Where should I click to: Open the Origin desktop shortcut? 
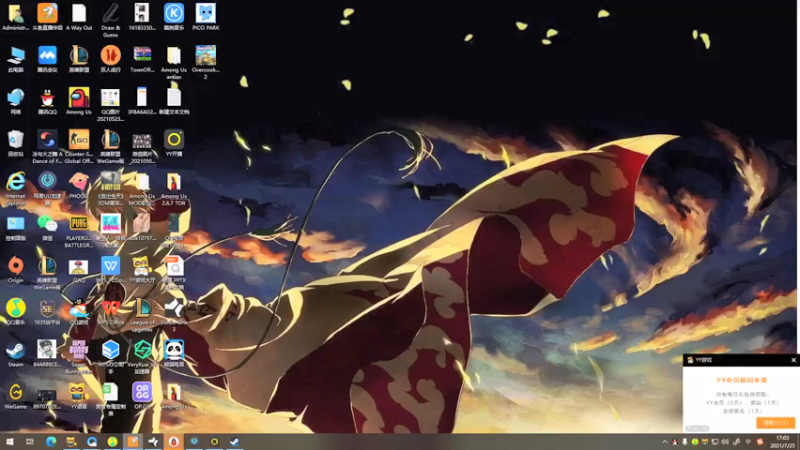16,269
